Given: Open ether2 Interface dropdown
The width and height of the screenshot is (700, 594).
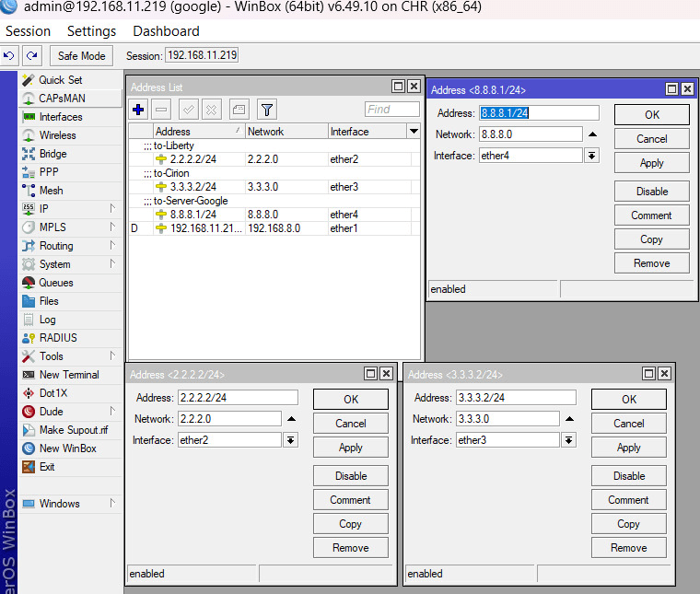Looking at the screenshot, I should [x=291, y=440].
